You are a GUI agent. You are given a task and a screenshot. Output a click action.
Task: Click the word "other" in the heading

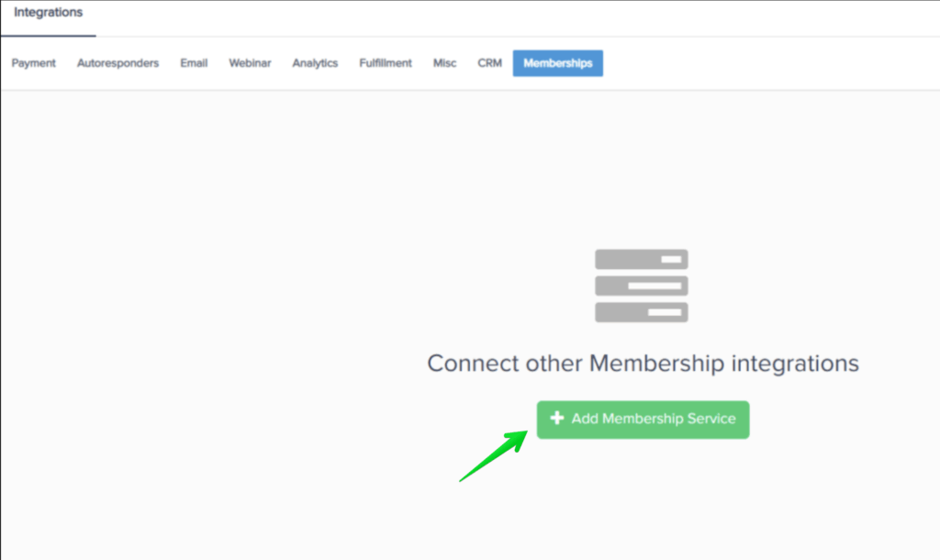[554, 364]
